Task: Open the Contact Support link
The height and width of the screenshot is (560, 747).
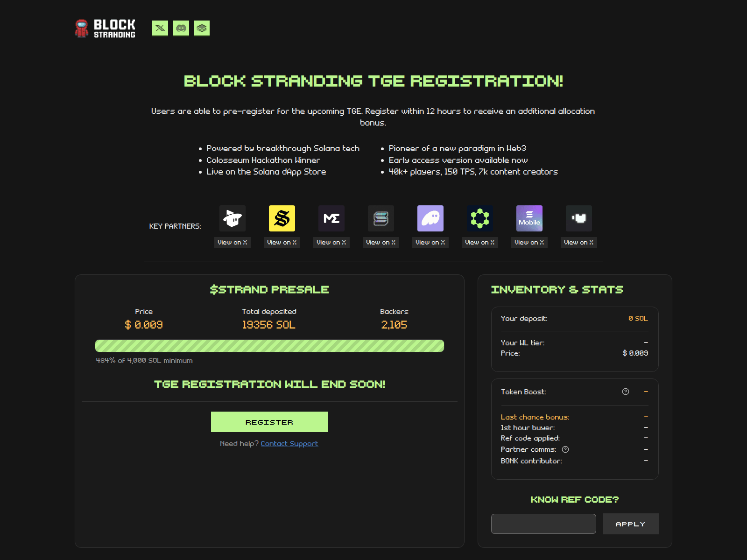Action: pyautogui.click(x=289, y=443)
